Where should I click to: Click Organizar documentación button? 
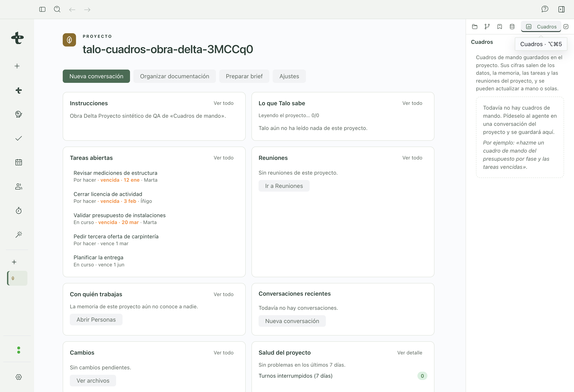click(x=174, y=76)
